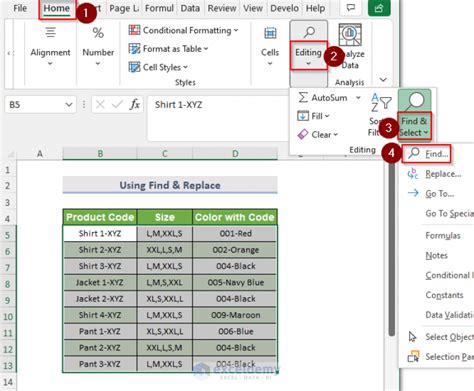Click cell containing 009-Maroon
474x391 pixels.
235,315
